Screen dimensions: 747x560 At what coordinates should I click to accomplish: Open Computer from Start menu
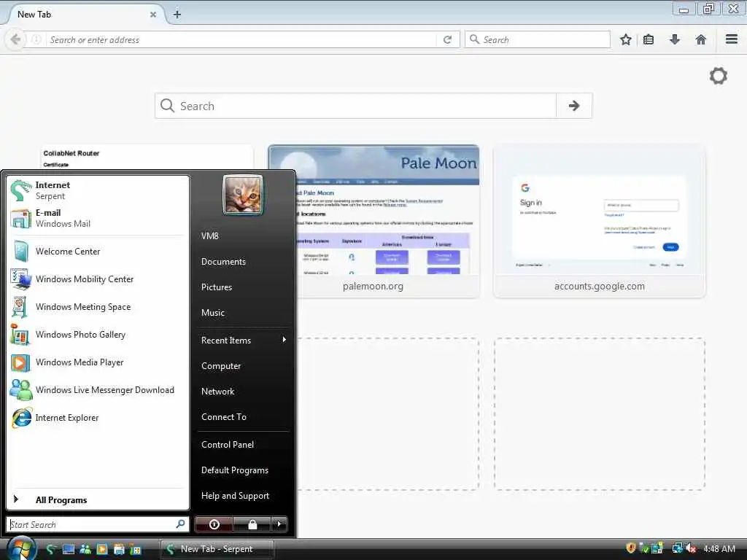(x=243, y=366)
